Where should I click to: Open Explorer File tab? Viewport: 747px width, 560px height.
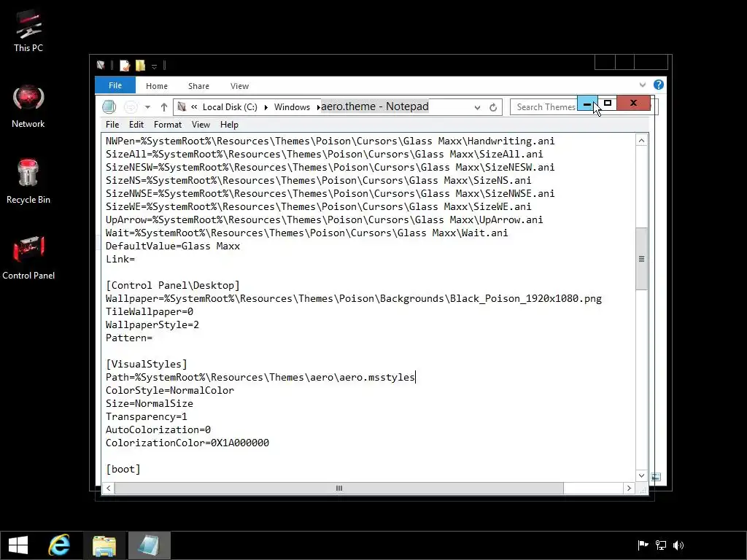[115, 85]
